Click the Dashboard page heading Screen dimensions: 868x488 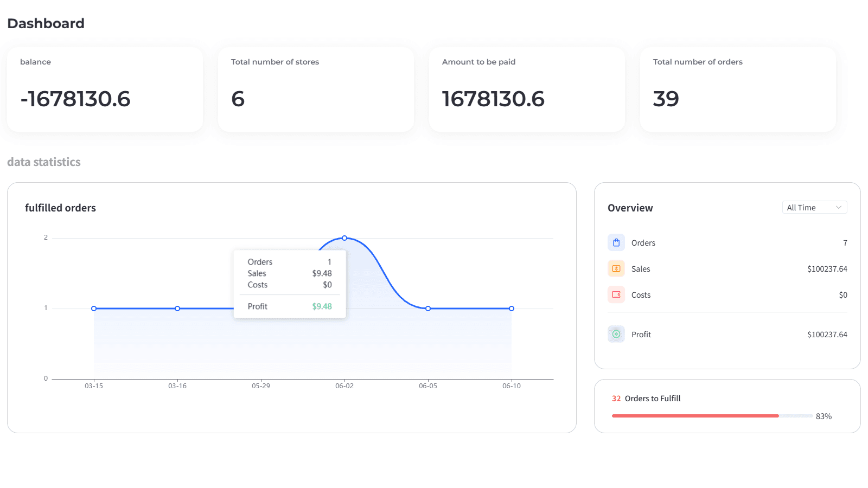point(46,23)
